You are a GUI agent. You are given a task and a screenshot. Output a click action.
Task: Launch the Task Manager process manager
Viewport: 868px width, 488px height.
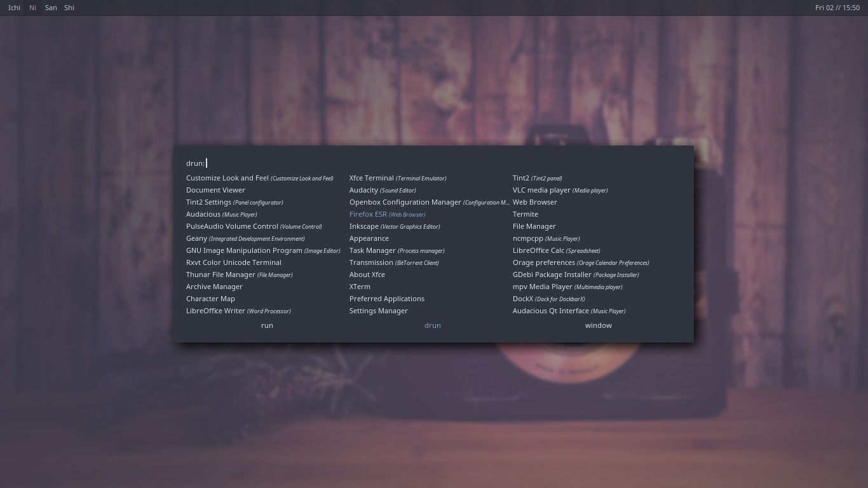[372, 250]
